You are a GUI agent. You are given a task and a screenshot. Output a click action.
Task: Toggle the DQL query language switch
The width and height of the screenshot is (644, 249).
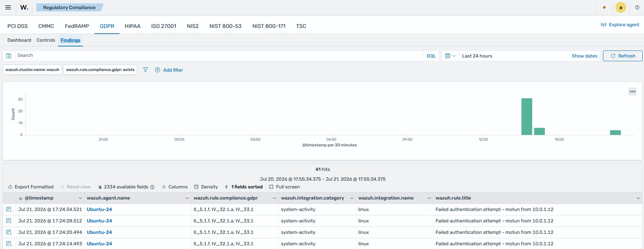click(431, 56)
